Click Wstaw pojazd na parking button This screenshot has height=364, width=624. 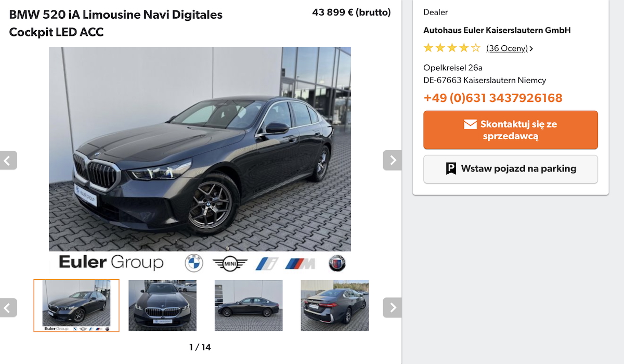[x=511, y=169]
